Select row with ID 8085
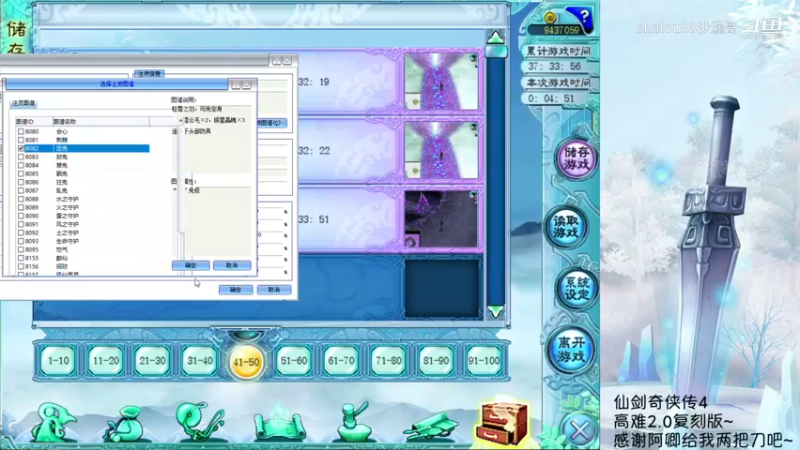This screenshot has height=450, width=800. click(83, 173)
